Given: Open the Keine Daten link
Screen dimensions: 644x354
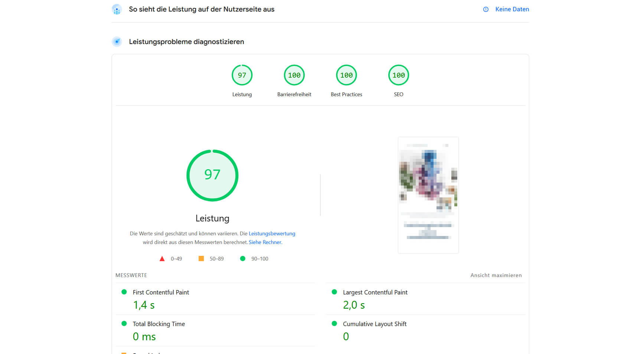Looking at the screenshot, I should pyautogui.click(x=512, y=9).
